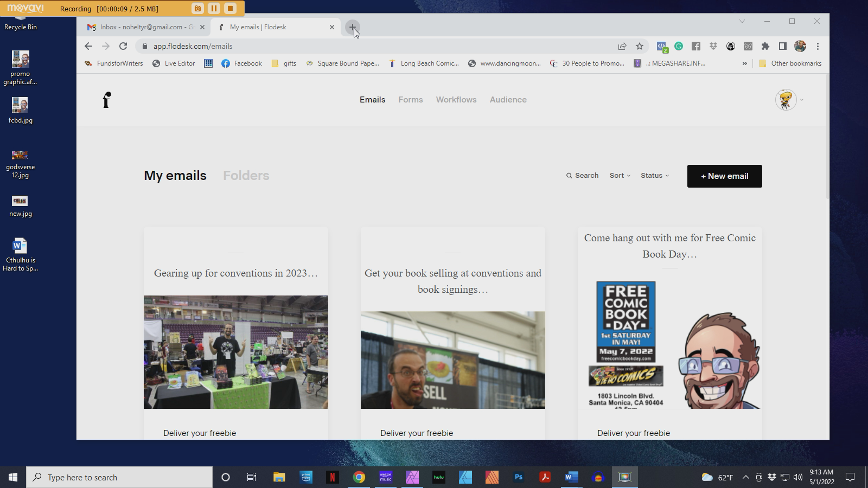The image size is (868, 488).
Task: Pause the Movavi screen recording
Action: (214, 9)
